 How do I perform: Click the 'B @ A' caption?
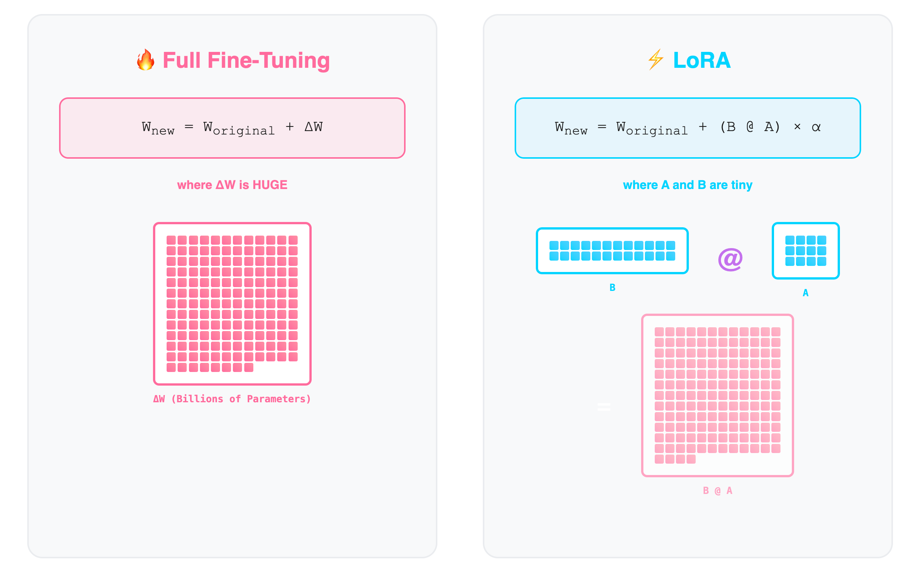[x=718, y=491]
